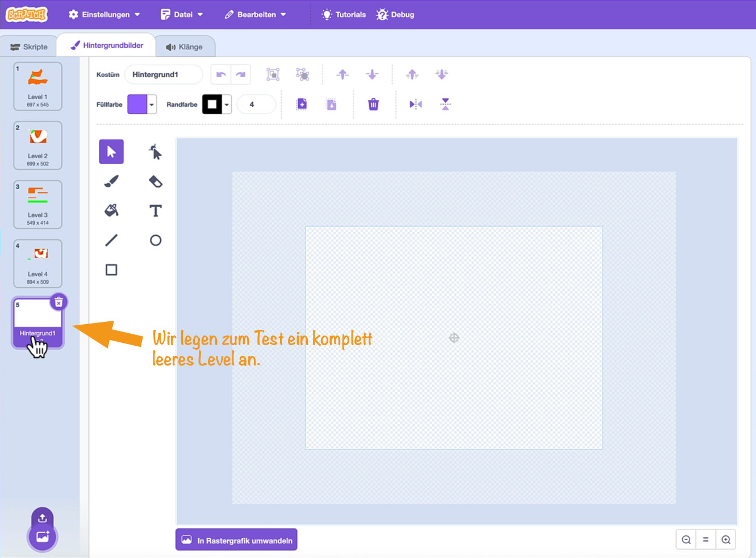
Task: Flip selection horizontally
Action: 416,104
